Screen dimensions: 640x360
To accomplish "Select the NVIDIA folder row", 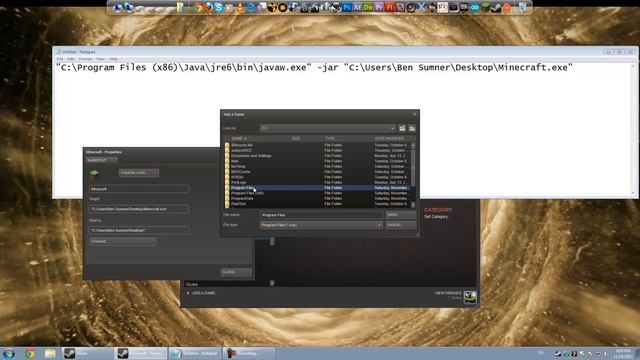I will click(x=317, y=177).
